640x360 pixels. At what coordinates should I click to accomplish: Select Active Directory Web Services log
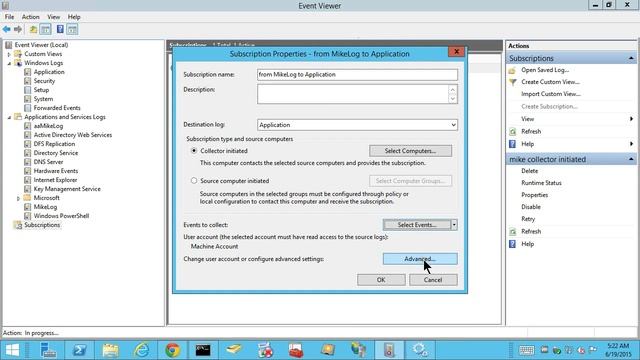click(x=73, y=135)
